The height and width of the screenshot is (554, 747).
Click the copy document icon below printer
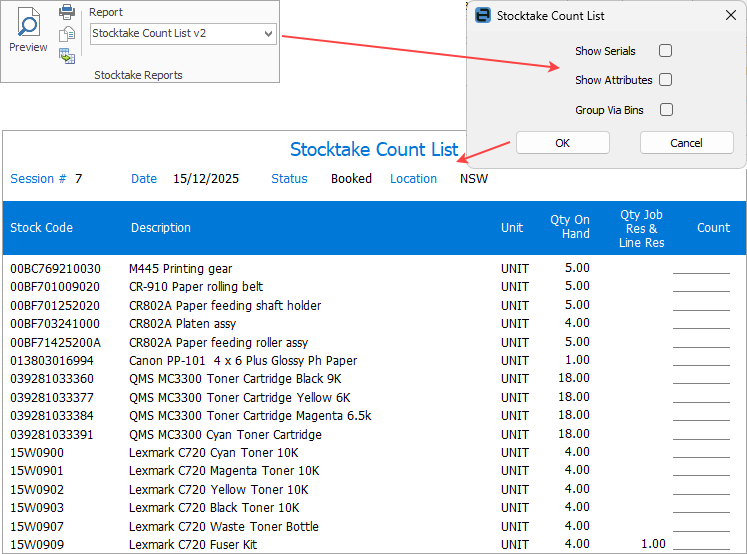(67, 34)
